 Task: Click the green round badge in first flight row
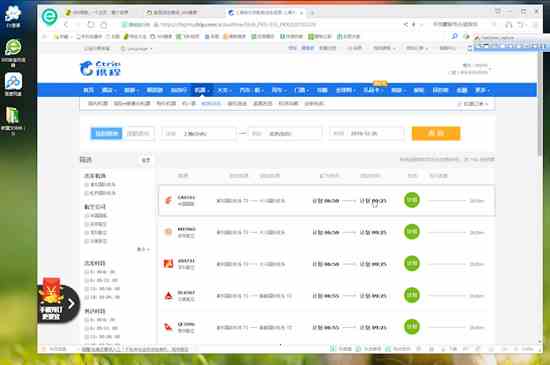click(412, 200)
